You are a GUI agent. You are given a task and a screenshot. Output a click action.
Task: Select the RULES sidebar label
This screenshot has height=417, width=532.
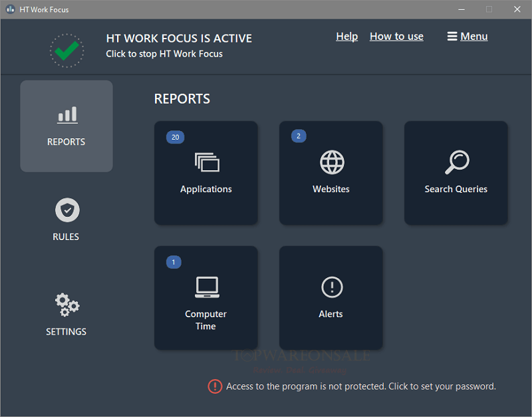(66, 237)
